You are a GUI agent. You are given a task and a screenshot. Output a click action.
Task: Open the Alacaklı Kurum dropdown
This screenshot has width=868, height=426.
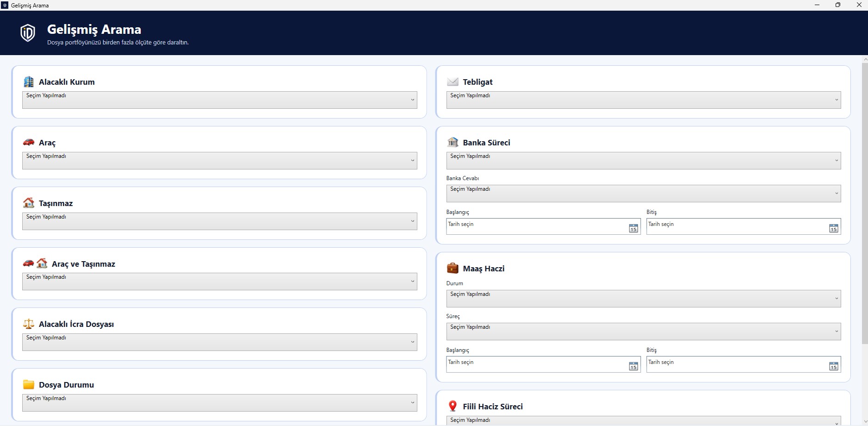[x=220, y=100]
